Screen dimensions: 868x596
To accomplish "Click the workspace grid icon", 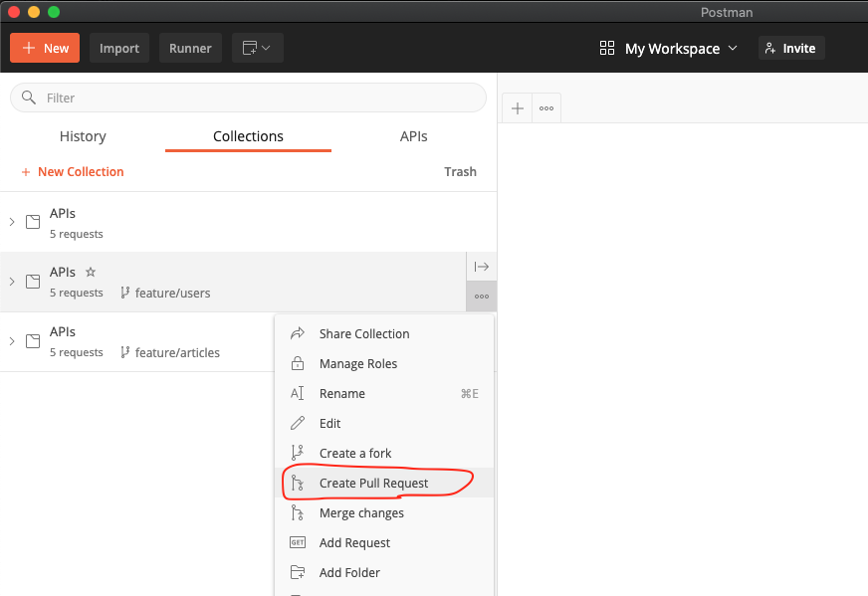I will pyautogui.click(x=607, y=48).
